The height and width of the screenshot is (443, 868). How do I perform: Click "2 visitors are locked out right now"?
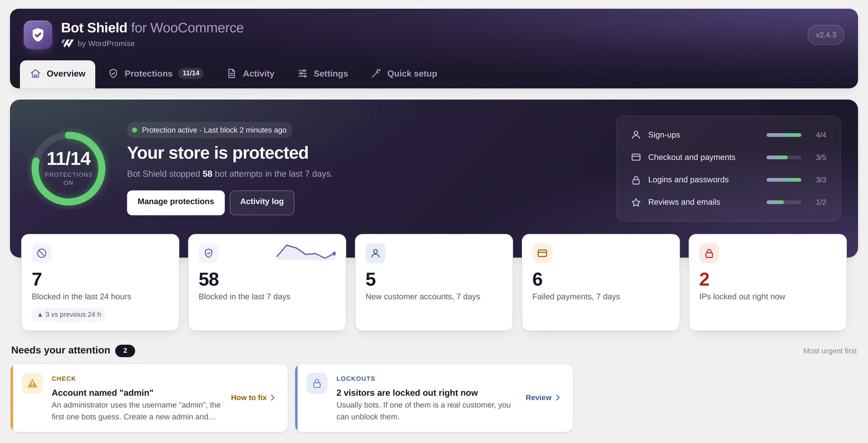[407, 393]
